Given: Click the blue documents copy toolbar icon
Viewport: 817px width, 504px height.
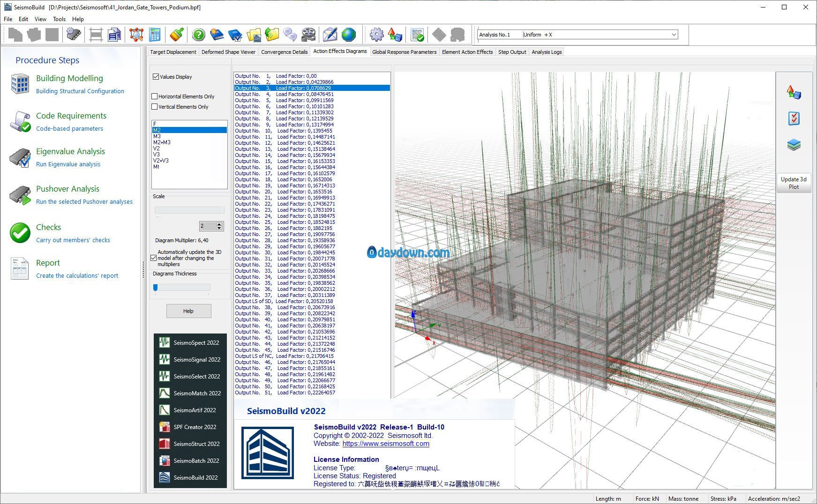Looking at the screenshot, I should pos(114,35).
